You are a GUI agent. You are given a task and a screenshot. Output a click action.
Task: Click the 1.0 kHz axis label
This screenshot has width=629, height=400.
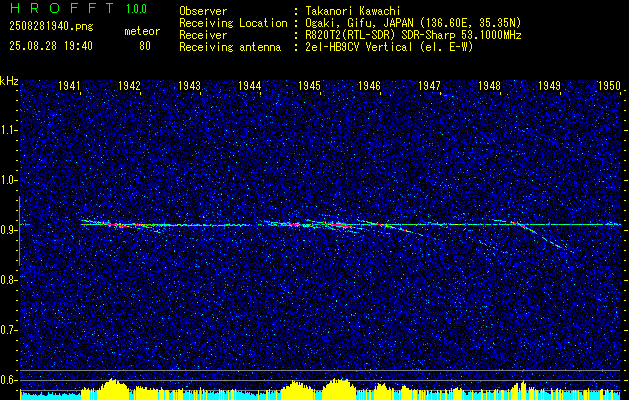9,180
